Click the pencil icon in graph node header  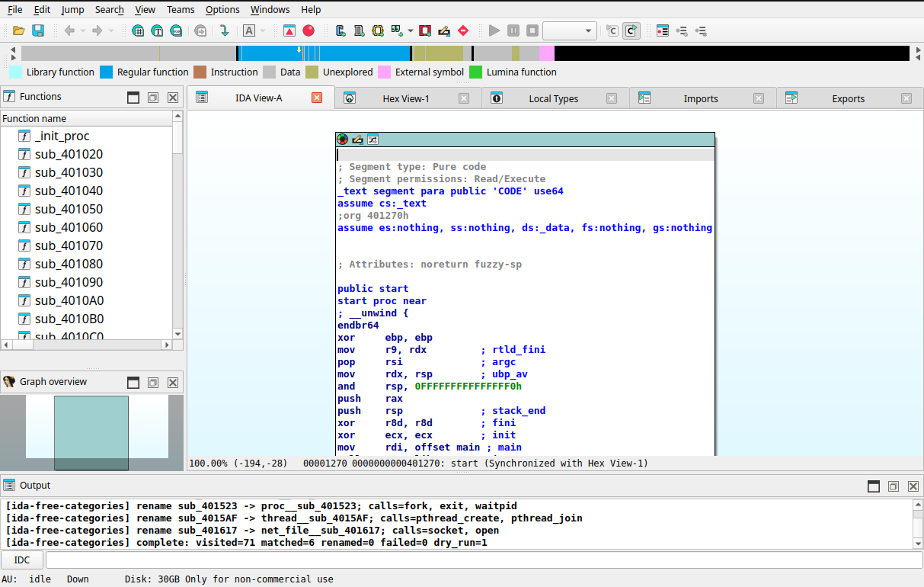click(357, 139)
